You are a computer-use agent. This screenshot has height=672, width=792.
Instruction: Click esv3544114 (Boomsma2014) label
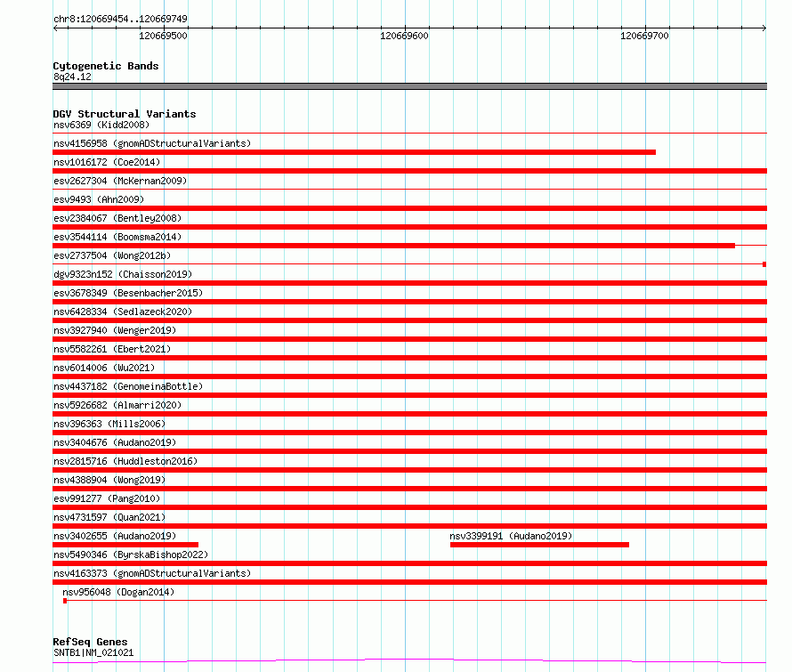[117, 237]
